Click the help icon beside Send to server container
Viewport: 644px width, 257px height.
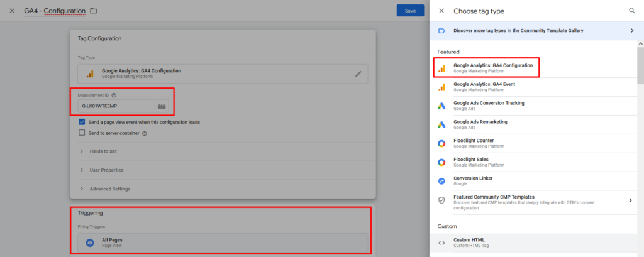pyautogui.click(x=145, y=133)
